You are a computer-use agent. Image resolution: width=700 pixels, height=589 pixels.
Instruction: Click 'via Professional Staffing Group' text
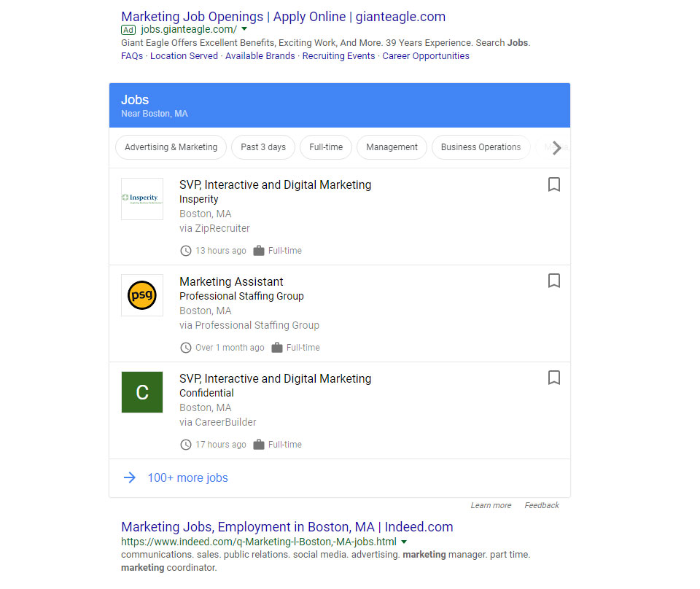(x=249, y=325)
